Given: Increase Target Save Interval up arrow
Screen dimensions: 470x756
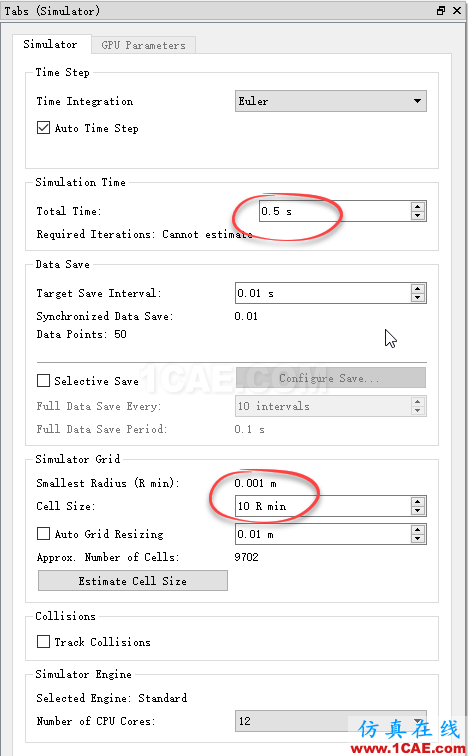Looking at the screenshot, I should pos(418,288).
